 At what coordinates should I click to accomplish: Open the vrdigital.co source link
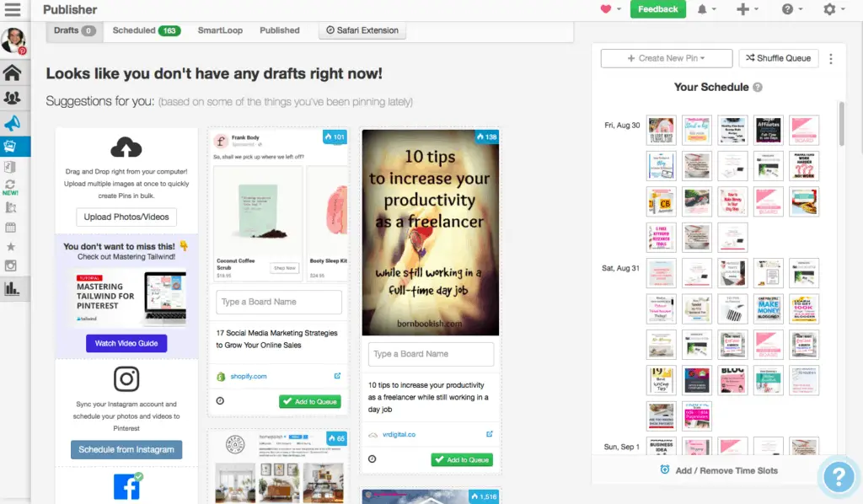(399, 434)
